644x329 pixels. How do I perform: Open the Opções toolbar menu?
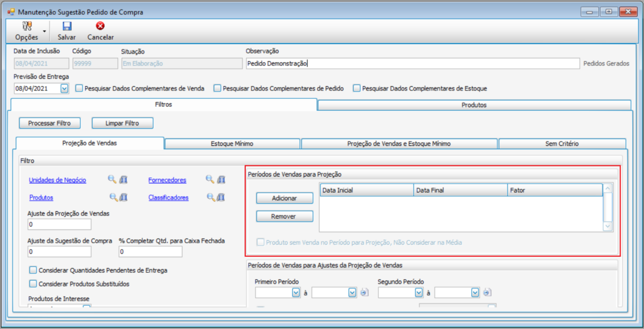pos(27,31)
